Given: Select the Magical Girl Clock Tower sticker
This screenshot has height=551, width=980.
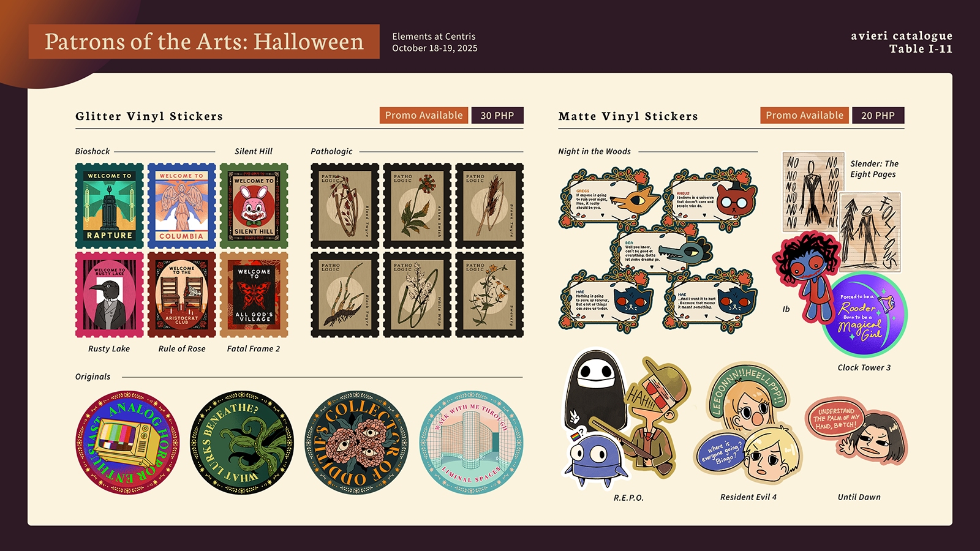Looking at the screenshot, I should coord(865,315).
